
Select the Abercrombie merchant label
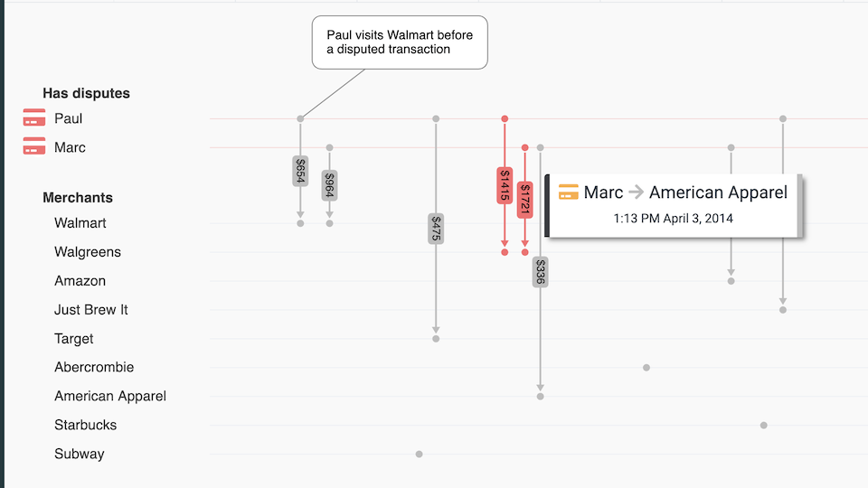[94, 368]
